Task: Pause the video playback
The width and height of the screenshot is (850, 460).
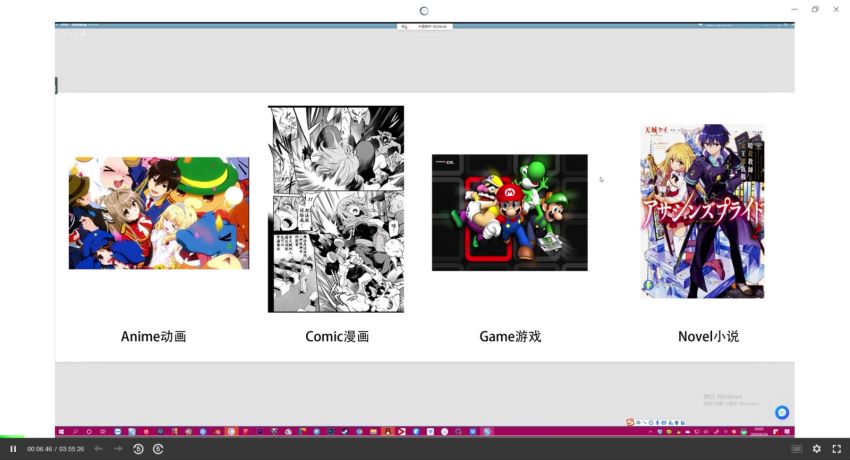Action: tap(13, 449)
